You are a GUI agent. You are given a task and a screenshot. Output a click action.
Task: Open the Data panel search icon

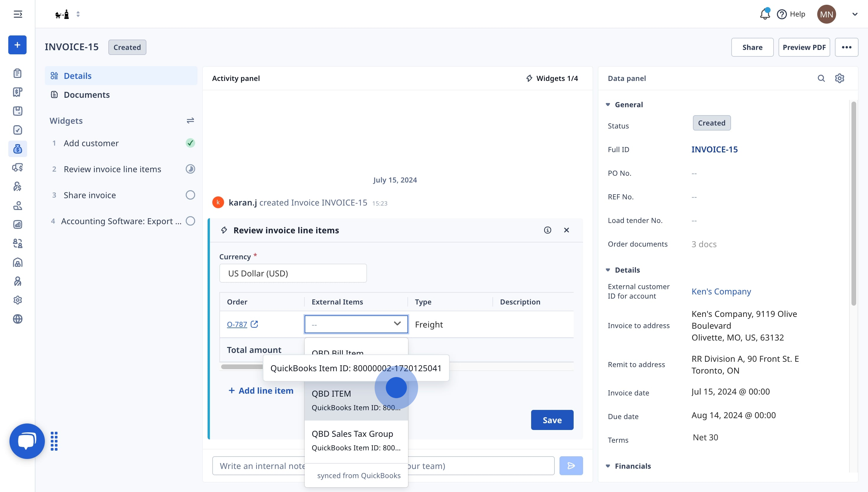coord(821,78)
